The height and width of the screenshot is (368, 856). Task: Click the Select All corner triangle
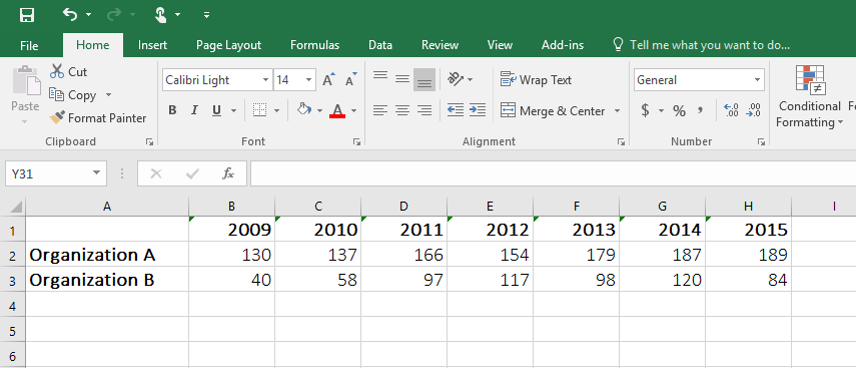[x=16, y=207]
